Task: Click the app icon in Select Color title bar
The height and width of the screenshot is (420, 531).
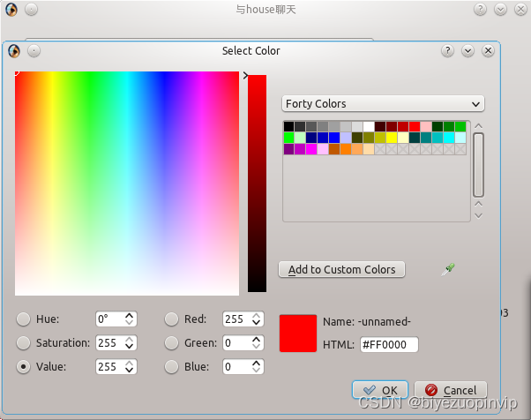Action: [14, 51]
